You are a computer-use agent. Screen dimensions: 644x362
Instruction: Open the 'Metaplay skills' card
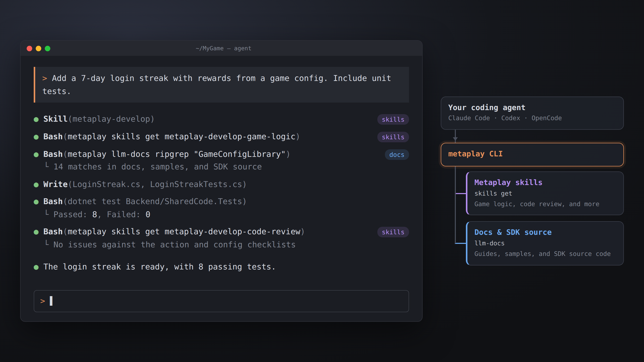pyautogui.click(x=545, y=193)
